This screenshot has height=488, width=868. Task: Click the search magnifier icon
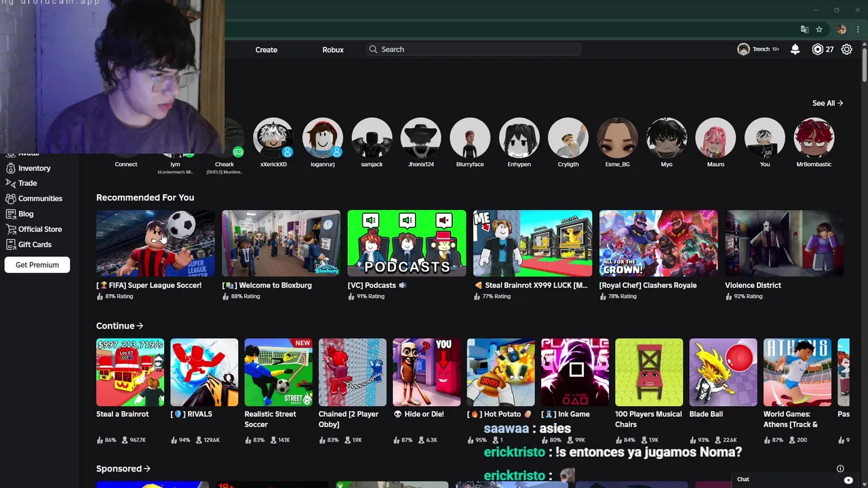click(373, 49)
